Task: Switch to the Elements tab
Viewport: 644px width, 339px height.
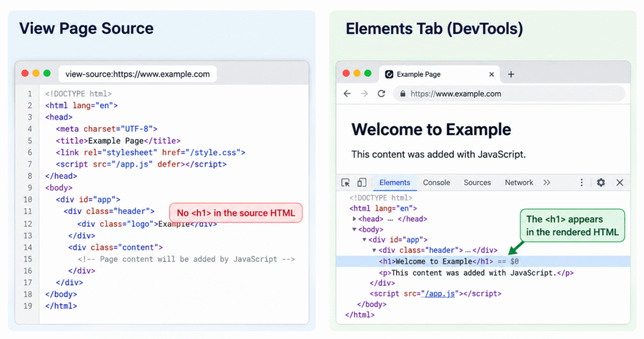Action: (395, 182)
